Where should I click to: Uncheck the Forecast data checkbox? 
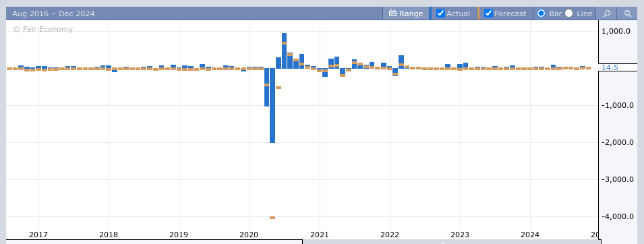[488, 13]
